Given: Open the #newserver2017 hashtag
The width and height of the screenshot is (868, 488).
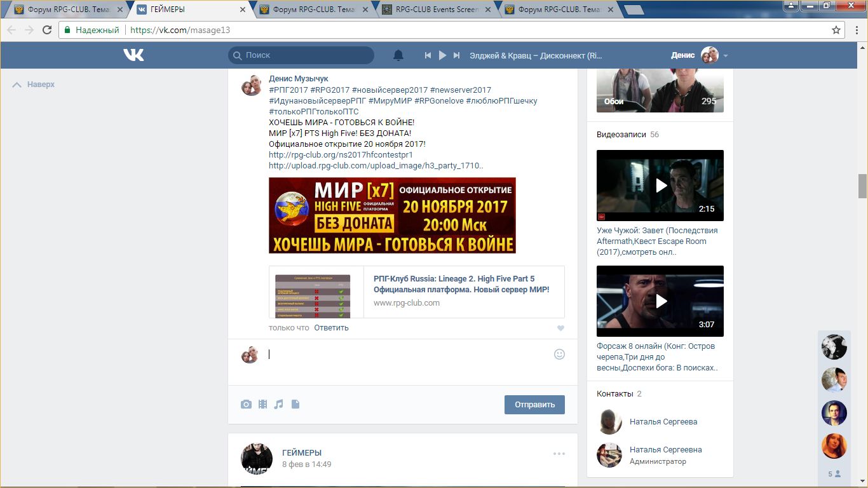Looking at the screenshot, I should 461,90.
